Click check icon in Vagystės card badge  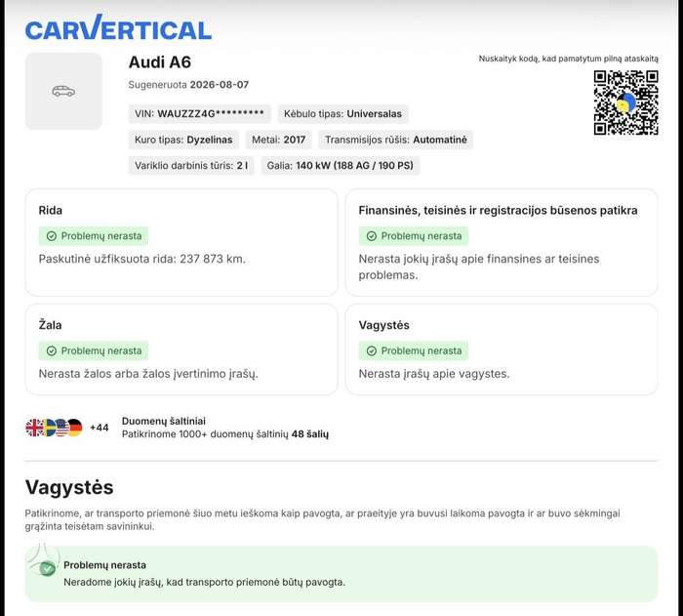click(372, 350)
